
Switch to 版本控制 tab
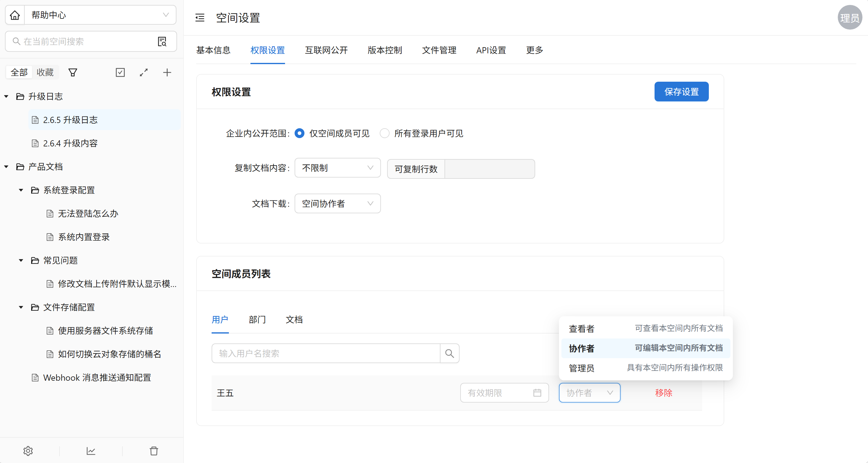(385, 50)
